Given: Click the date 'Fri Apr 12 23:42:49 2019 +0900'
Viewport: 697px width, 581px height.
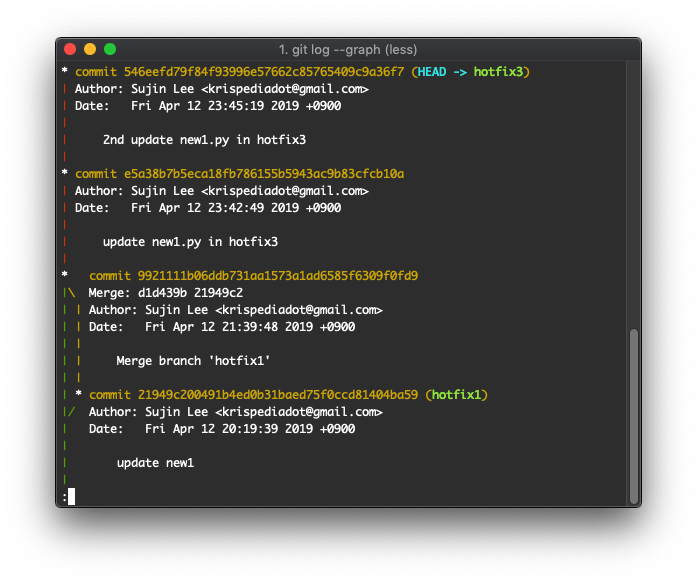Looking at the screenshot, I should click(x=236, y=208).
